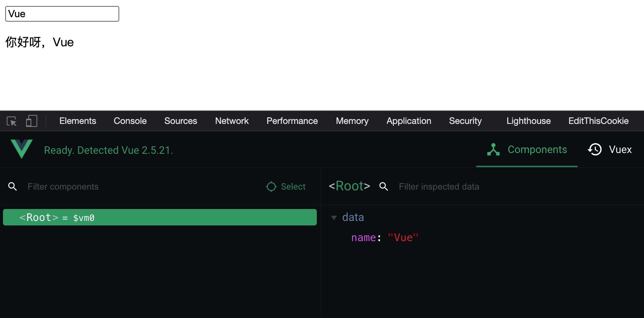Collapse the data section triangle
Screen dimensions: 644x318
coord(334,218)
